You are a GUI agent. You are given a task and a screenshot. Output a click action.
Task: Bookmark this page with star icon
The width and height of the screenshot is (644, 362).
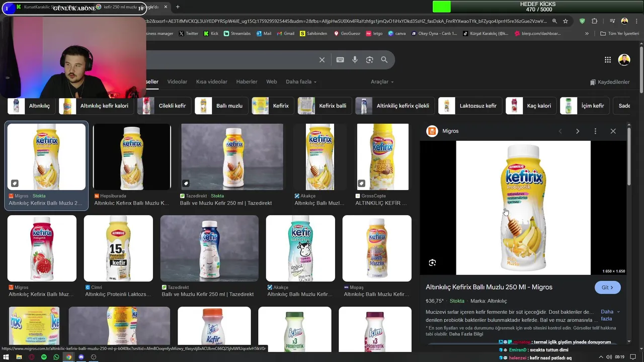(x=566, y=21)
